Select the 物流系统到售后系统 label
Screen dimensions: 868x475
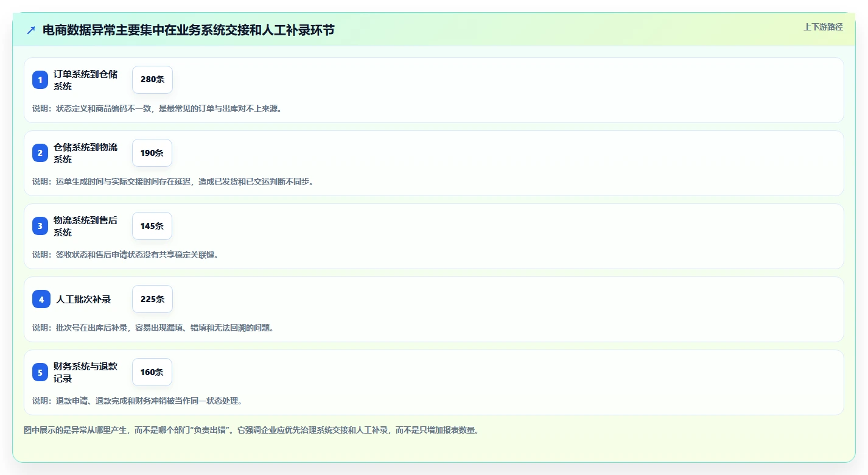(x=86, y=226)
